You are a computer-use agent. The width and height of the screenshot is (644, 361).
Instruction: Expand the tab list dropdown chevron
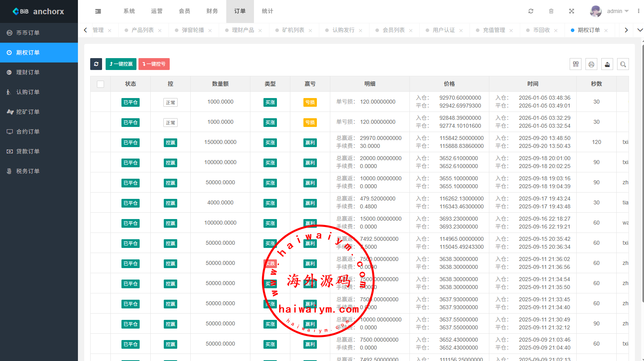[640, 30]
